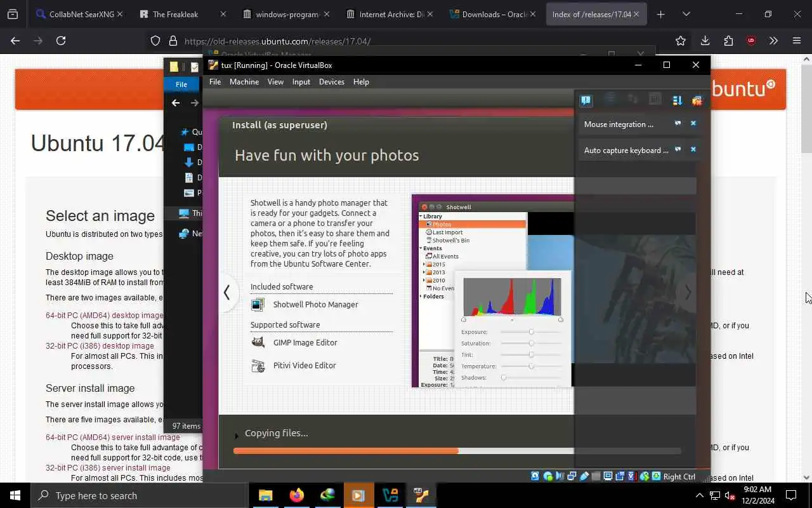Viewport: 812px width, 508px height.
Task: Click the installer progress bar
Action: [x=457, y=451]
